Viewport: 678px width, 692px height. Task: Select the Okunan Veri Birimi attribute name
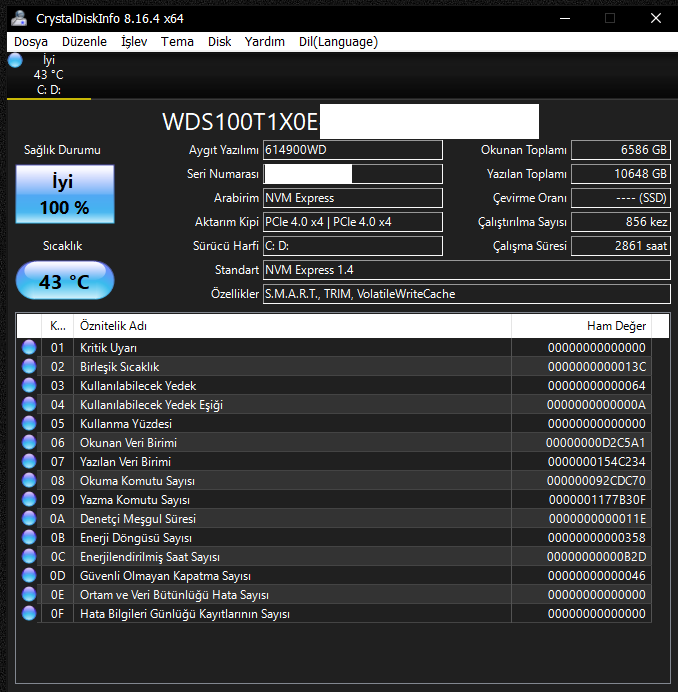[128, 443]
